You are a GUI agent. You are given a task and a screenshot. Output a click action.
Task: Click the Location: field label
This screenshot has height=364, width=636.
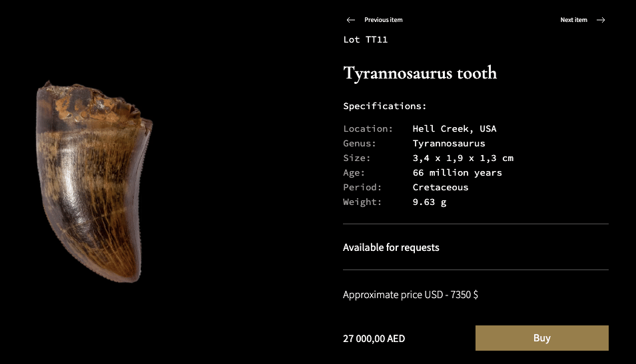[368, 129]
